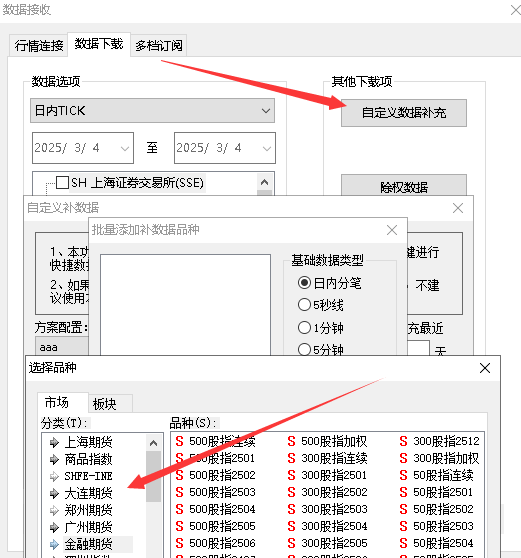
Task: Click S icon of 50股指2501
Action: coord(403,492)
